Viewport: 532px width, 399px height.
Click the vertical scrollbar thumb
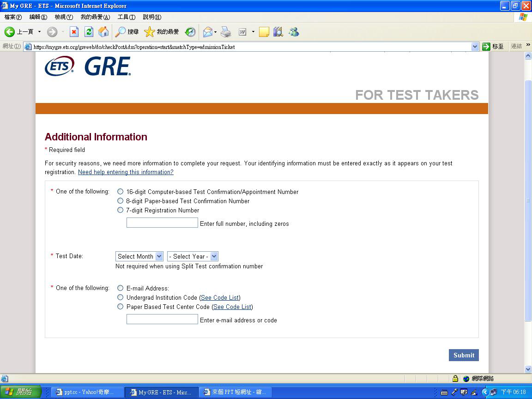point(528,200)
